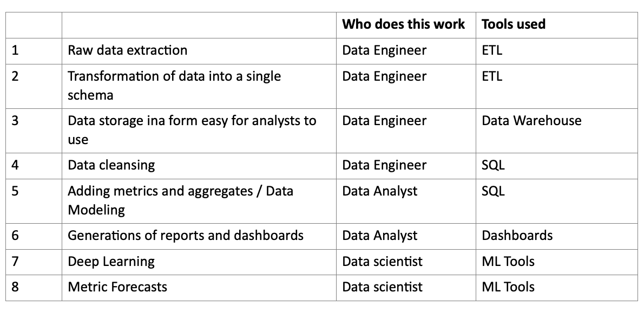
Task: Click the 'Who does this work' header cell
Action: (x=406, y=25)
